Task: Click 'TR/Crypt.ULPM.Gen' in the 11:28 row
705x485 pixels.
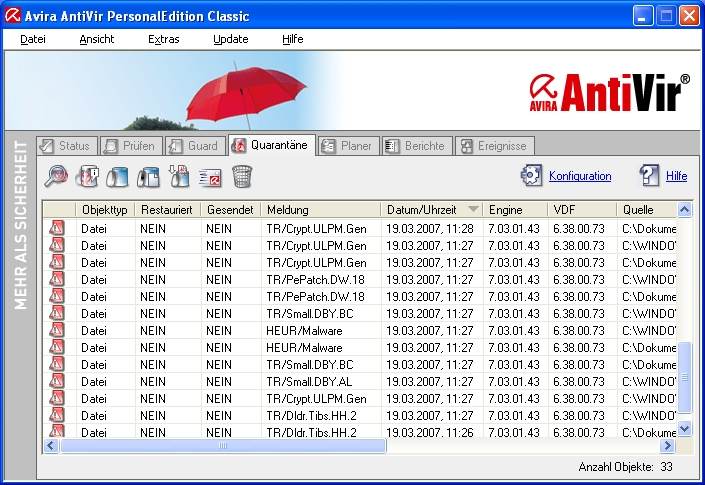Action: (x=316, y=229)
